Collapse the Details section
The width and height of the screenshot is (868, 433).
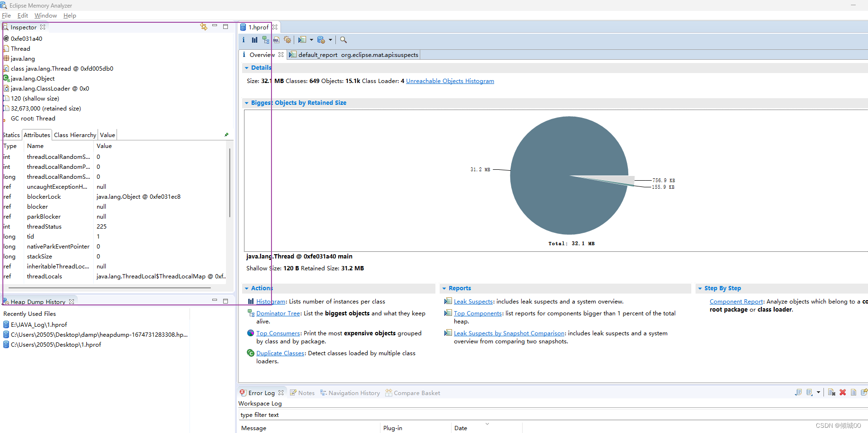coord(246,68)
